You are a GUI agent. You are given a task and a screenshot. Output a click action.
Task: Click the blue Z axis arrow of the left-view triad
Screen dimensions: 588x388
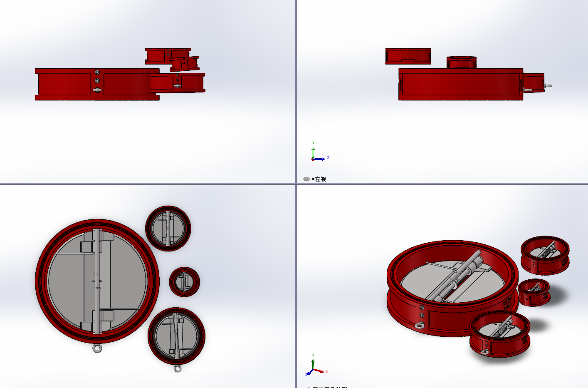[320, 159]
